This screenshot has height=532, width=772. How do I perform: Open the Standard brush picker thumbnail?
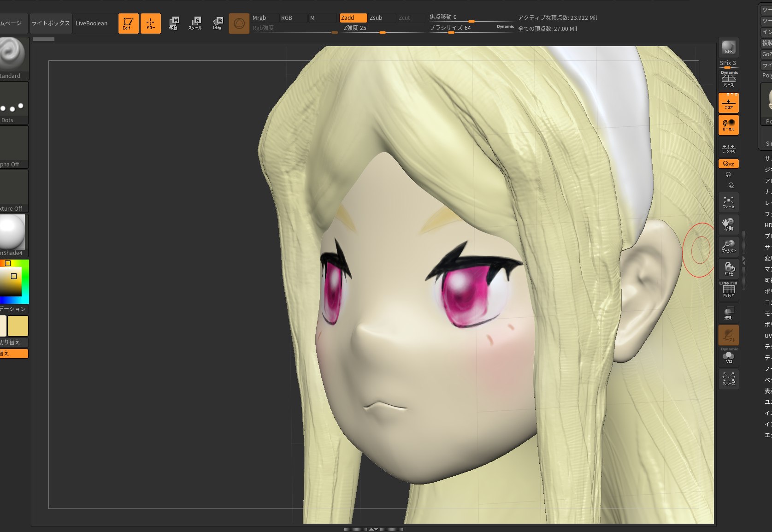click(x=14, y=58)
